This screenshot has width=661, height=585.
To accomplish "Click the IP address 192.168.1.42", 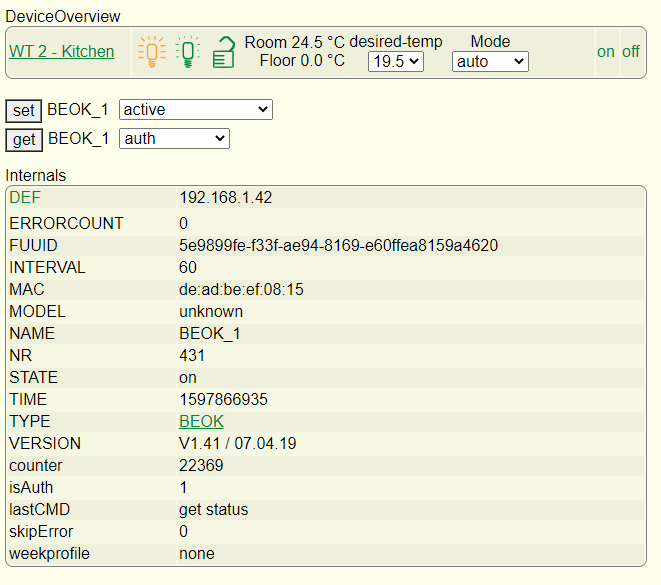I will 225,198.
